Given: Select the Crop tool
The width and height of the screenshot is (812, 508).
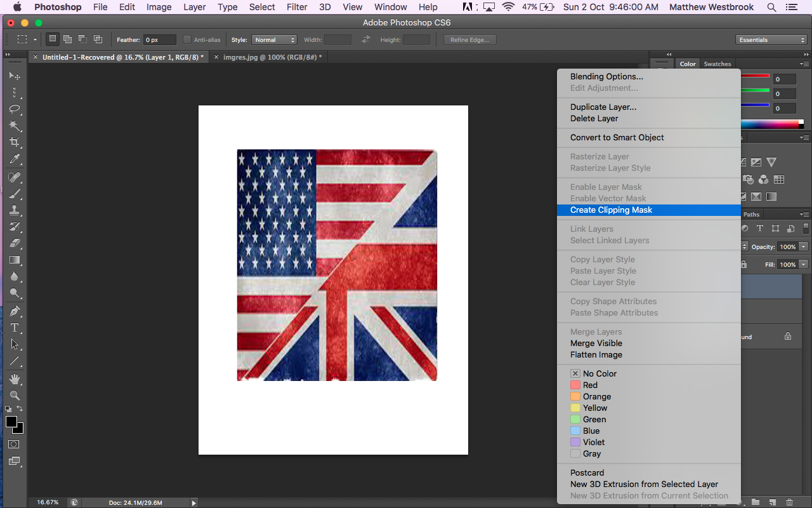Looking at the screenshot, I should (15, 142).
